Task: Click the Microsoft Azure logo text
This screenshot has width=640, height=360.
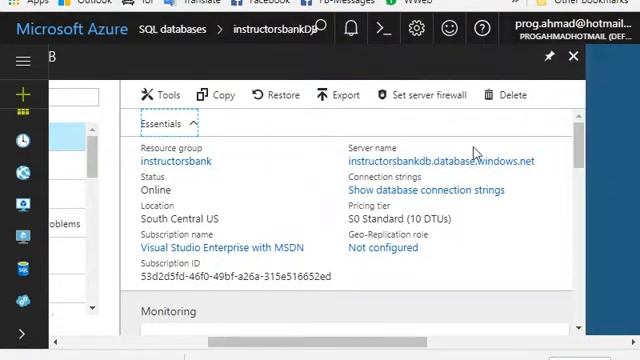Action: (72, 29)
